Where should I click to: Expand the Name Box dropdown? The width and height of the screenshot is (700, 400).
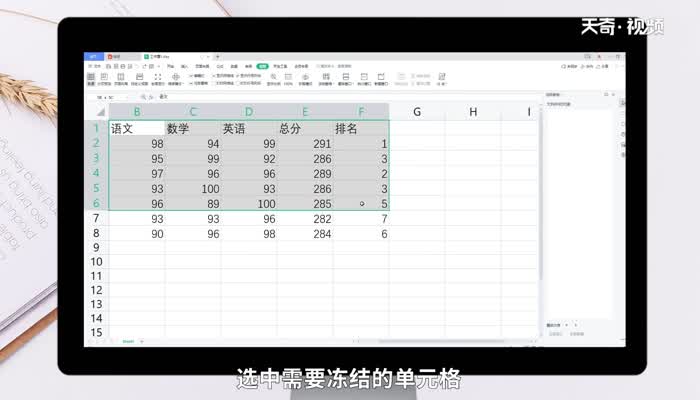(x=126, y=97)
